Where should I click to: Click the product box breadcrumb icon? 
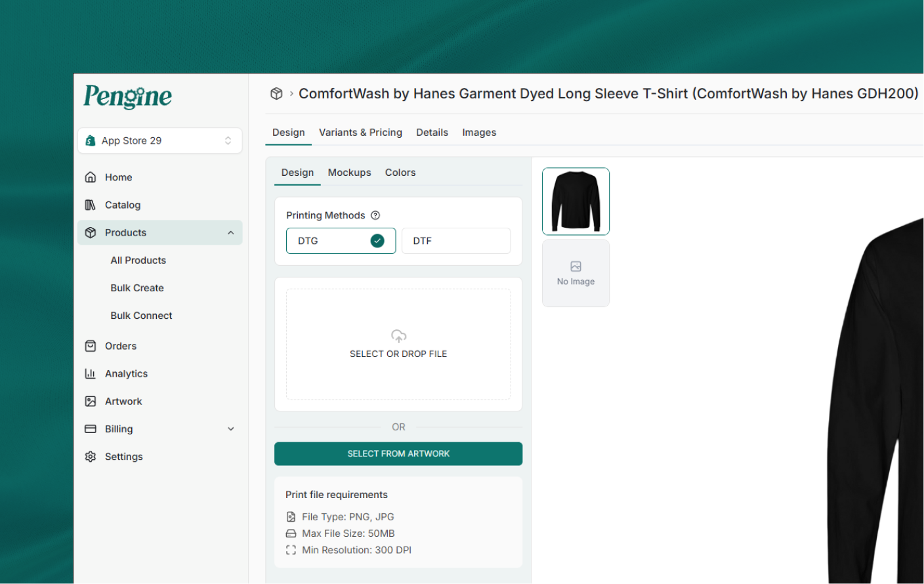point(276,94)
